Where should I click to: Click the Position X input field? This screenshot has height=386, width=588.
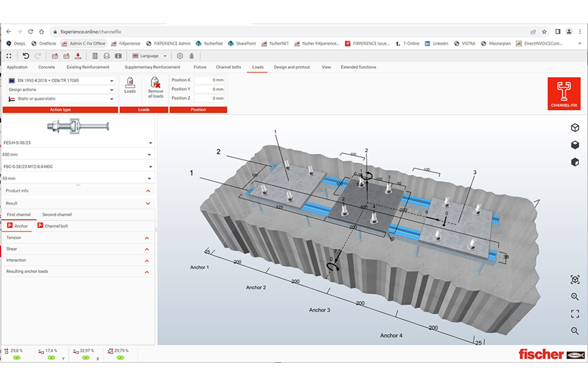pos(209,80)
